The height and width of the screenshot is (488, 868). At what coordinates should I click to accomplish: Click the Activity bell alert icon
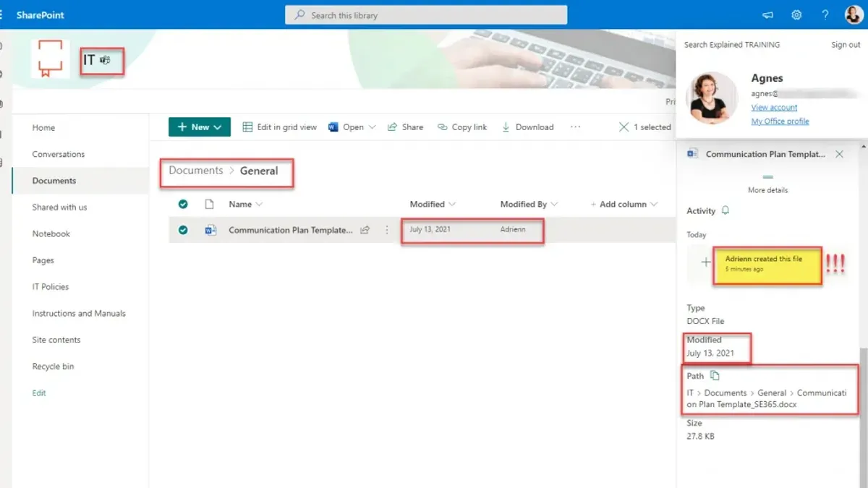pyautogui.click(x=726, y=211)
